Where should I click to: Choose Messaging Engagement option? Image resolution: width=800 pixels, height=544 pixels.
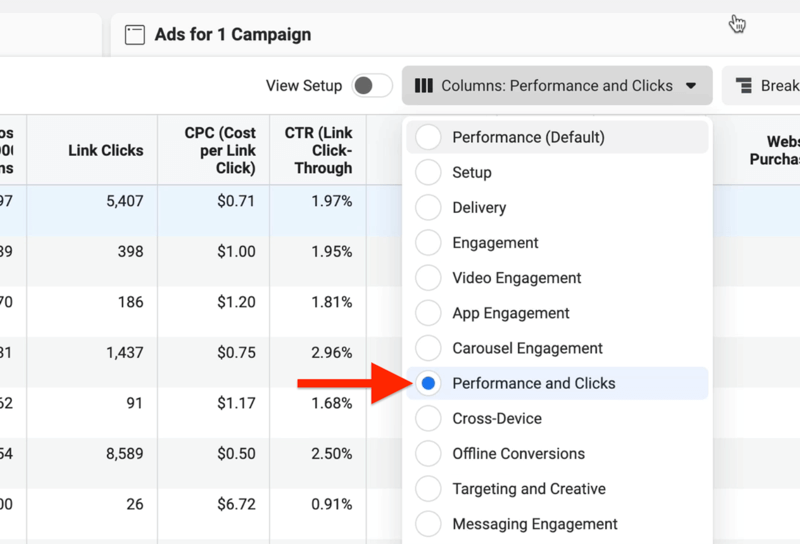(x=557, y=524)
